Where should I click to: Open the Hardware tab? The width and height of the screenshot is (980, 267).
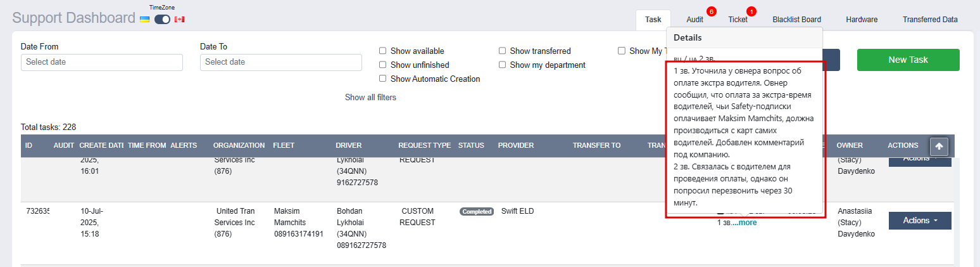click(862, 20)
